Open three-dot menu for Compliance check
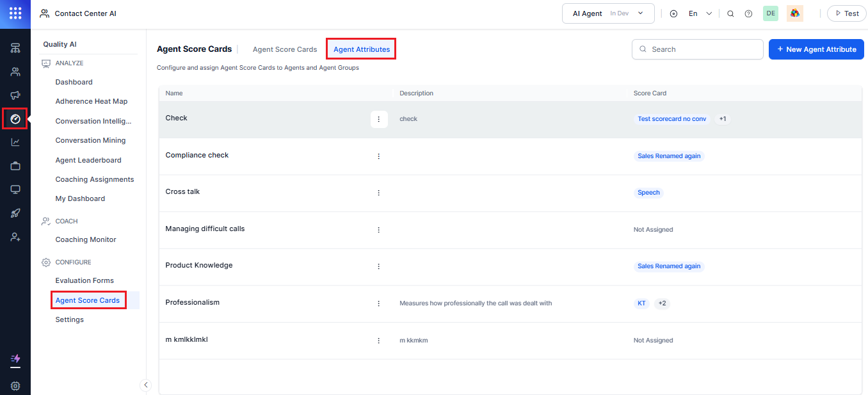 [378, 156]
